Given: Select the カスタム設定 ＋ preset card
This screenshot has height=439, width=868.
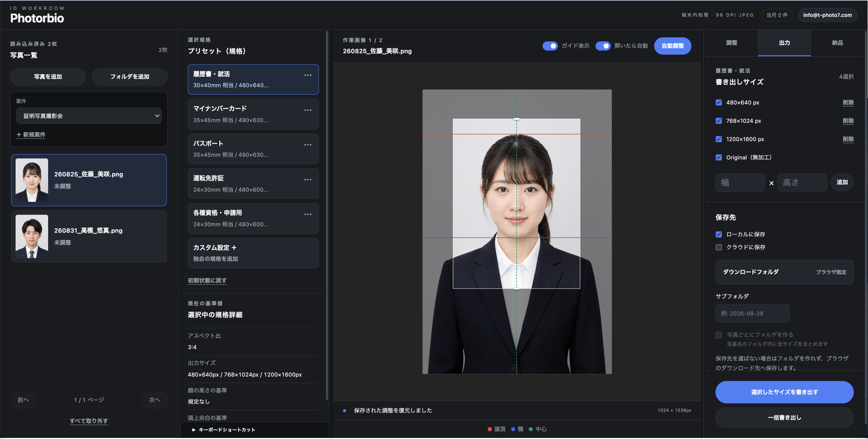Looking at the screenshot, I should [x=253, y=253].
